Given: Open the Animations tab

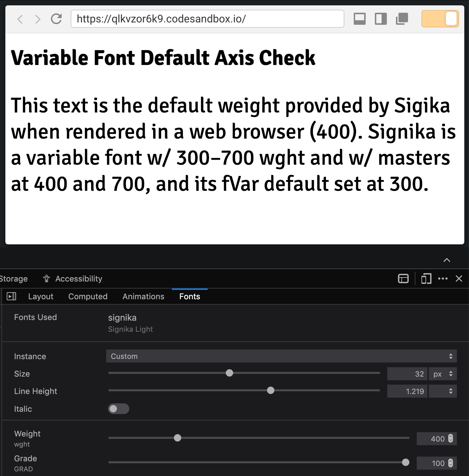Looking at the screenshot, I should [143, 296].
